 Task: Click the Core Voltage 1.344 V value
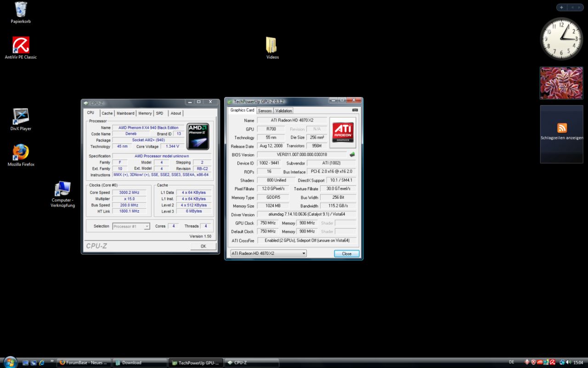[x=172, y=146]
